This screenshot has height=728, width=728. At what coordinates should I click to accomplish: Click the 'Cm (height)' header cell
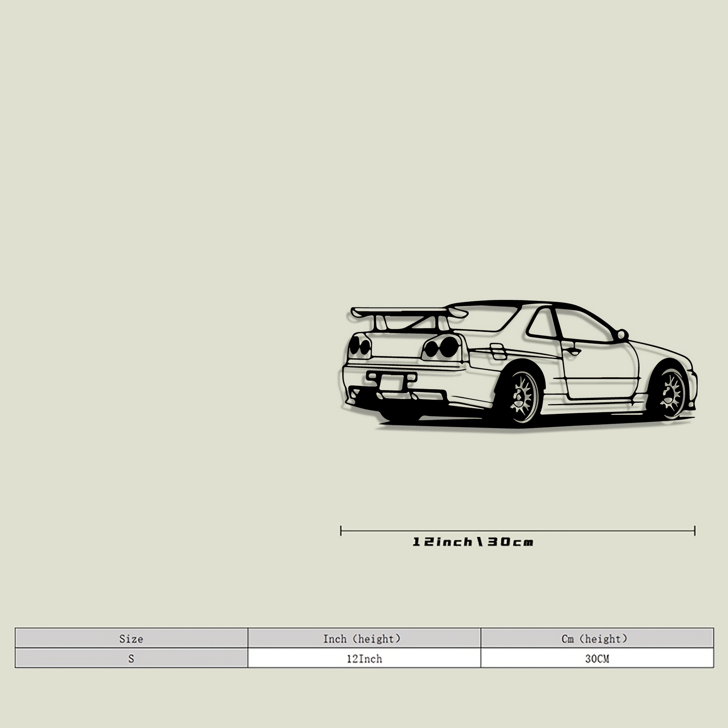(x=597, y=638)
